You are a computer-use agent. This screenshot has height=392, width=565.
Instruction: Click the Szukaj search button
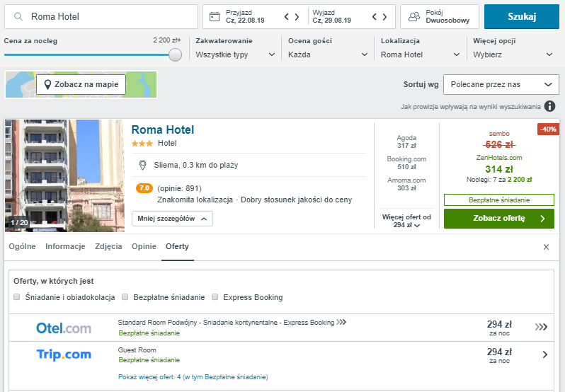pyautogui.click(x=522, y=16)
